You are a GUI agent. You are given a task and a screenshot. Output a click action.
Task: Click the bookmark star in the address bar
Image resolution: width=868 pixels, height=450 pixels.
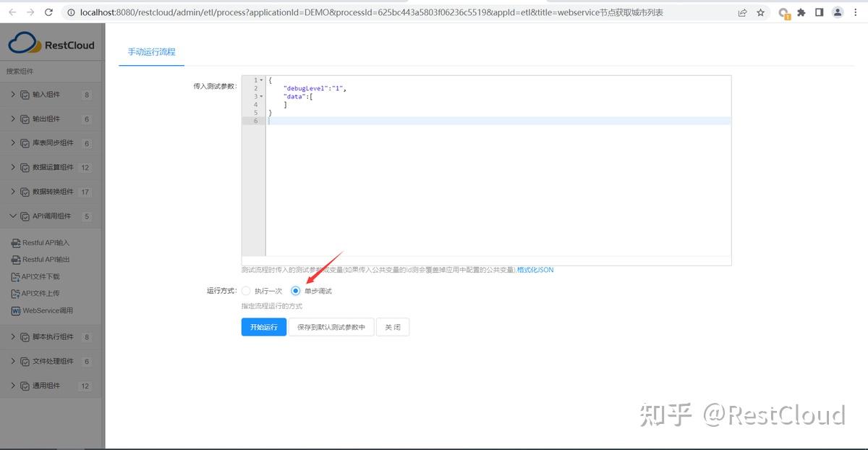pos(760,12)
